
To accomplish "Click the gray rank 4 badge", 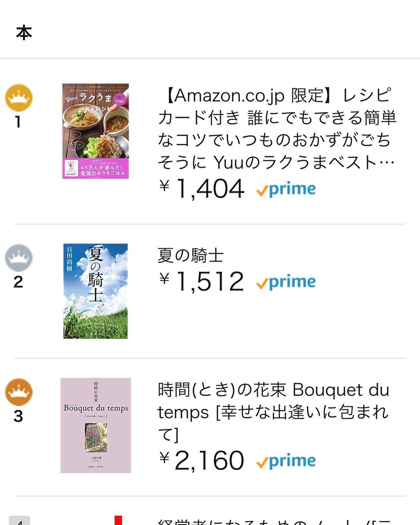I will tap(19, 520).
